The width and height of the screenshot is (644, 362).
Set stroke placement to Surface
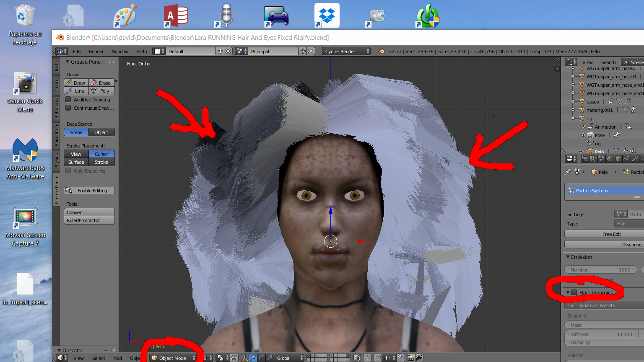coord(76,162)
